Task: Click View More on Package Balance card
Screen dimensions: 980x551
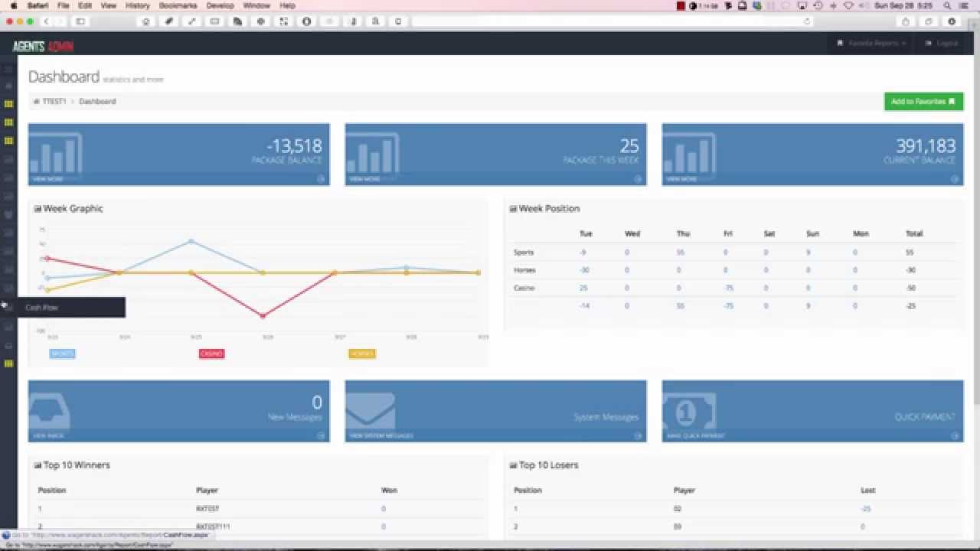Action: pyautogui.click(x=47, y=179)
